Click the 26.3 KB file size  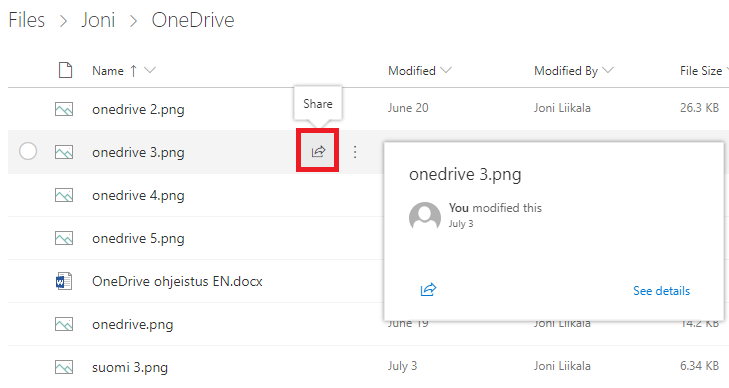coord(699,108)
